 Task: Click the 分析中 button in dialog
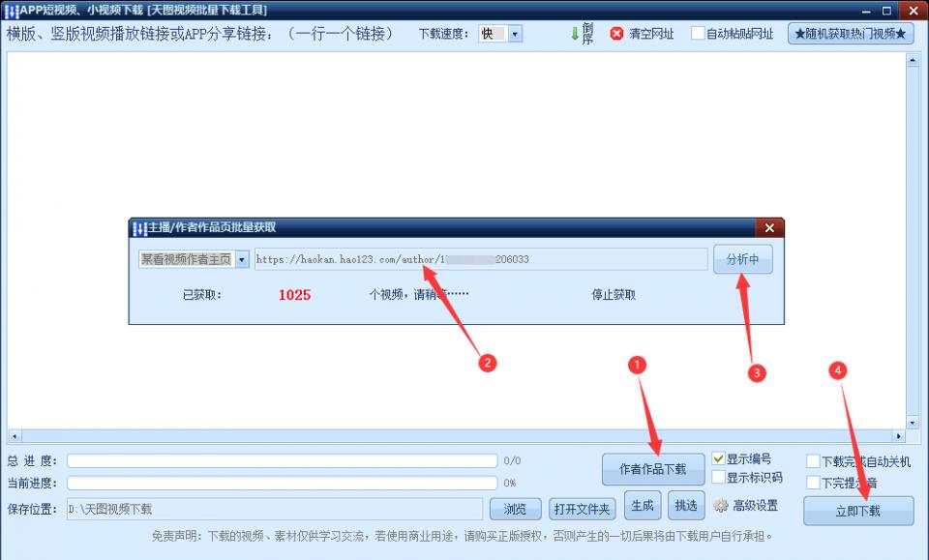742,259
